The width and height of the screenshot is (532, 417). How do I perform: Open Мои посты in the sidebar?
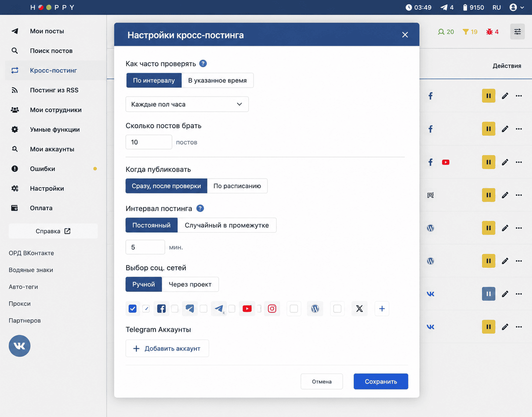[56, 31]
